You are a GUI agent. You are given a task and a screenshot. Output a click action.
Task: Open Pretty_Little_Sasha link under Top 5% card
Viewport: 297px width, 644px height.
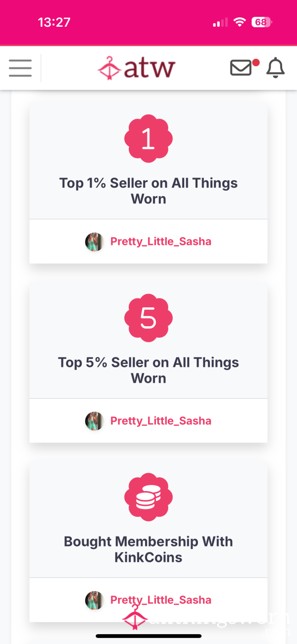161,421
